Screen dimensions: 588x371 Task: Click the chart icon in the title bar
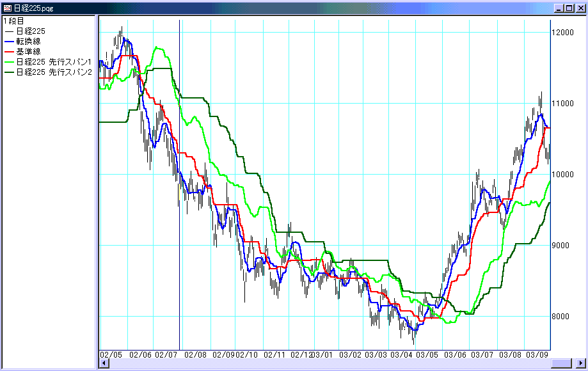[6, 8]
